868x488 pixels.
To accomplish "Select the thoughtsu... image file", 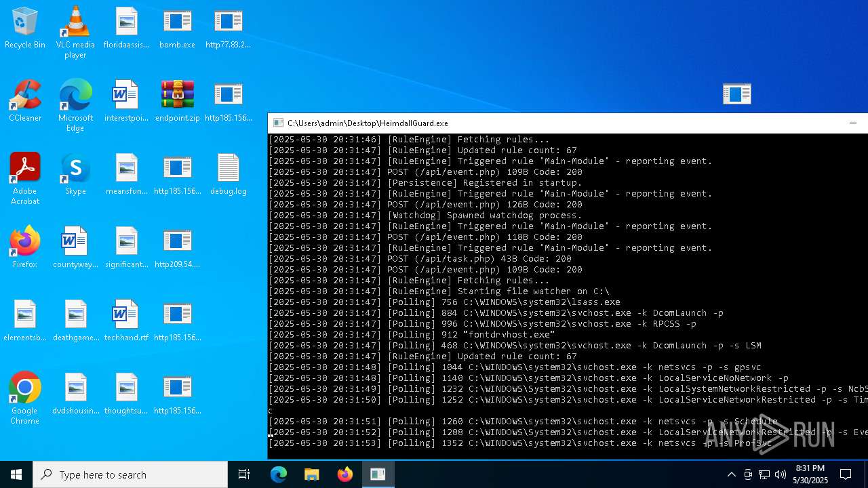I will 126,394.
